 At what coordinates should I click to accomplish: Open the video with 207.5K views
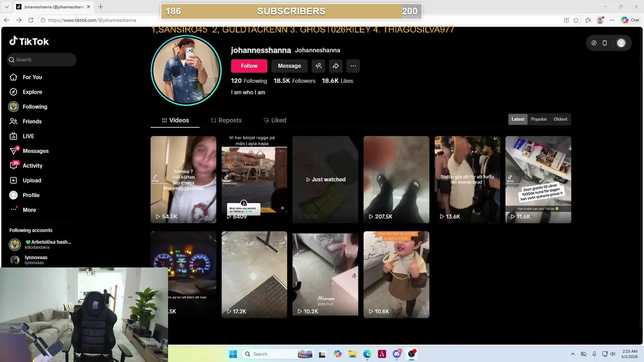(396, 179)
